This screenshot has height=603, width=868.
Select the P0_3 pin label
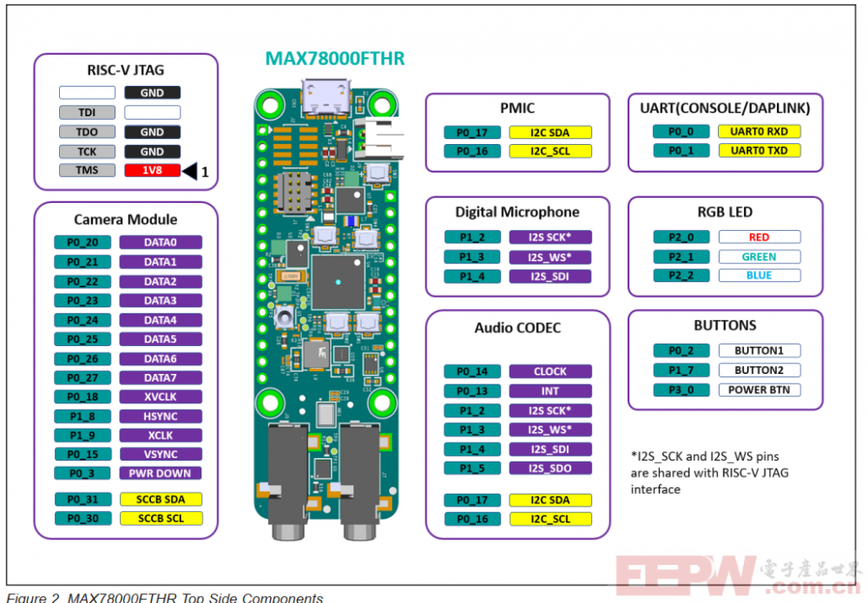click(82, 474)
